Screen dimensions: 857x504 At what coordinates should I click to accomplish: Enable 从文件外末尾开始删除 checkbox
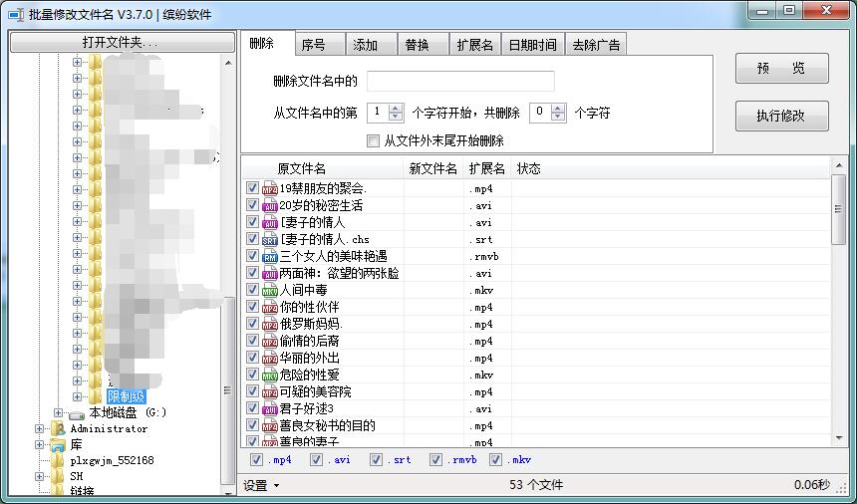(x=374, y=141)
